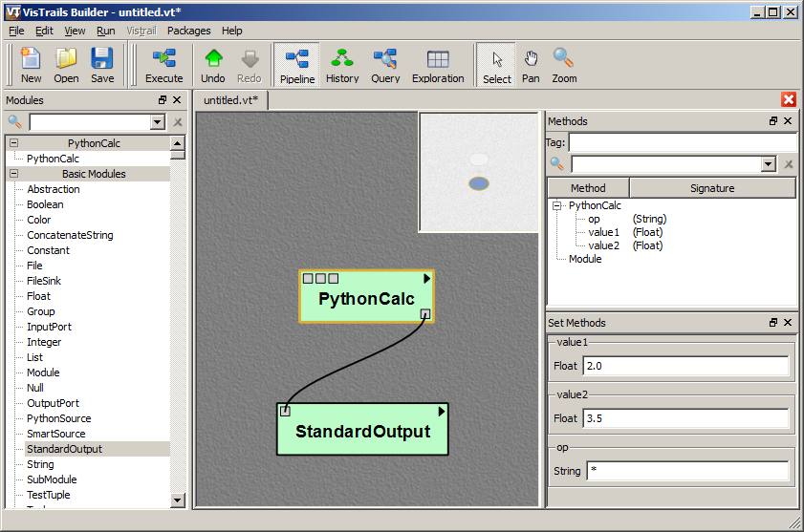
Task: Activate the Pan hand tool
Action: pos(531,65)
